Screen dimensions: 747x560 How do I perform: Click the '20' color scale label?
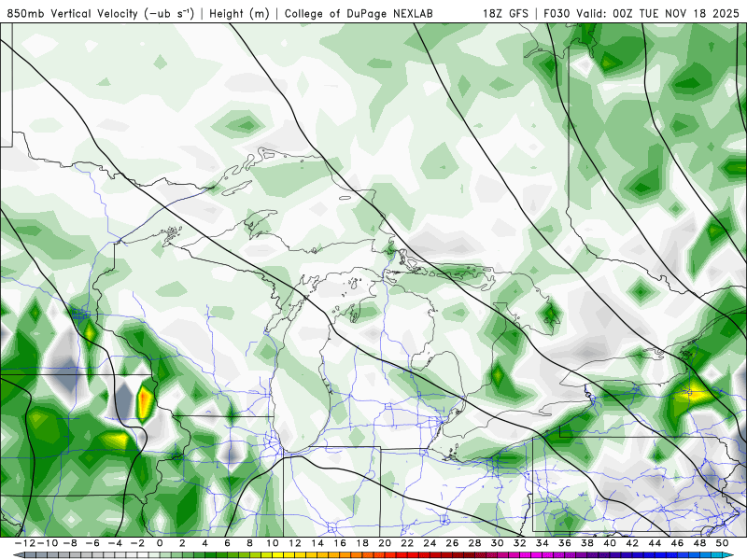385,543
